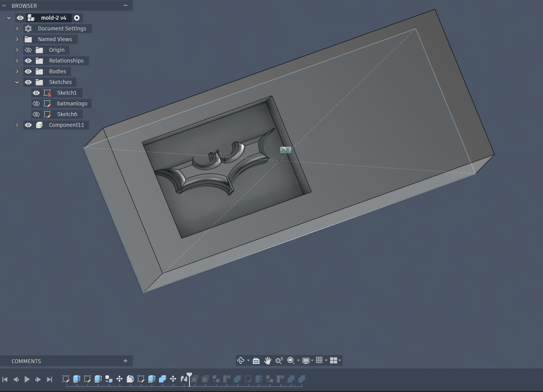Open Viewports dropdown arrow
The height and width of the screenshot is (392, 543).
click(x=340, y=361)
